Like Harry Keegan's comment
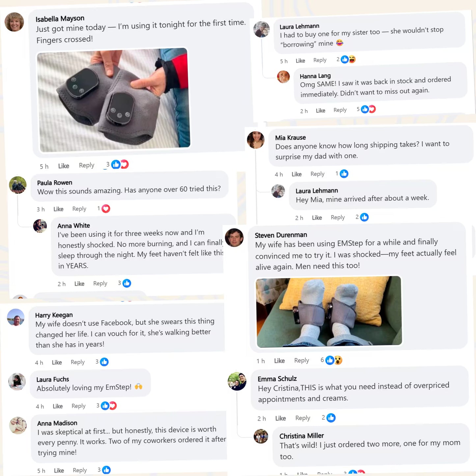The height and width of the screenshot is (476, 476). click(57, 362)
